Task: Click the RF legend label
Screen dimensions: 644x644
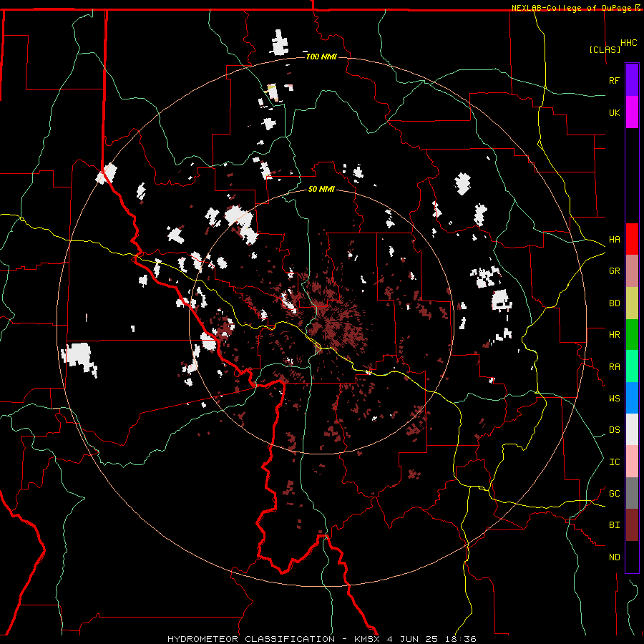Action: [614, 80]
